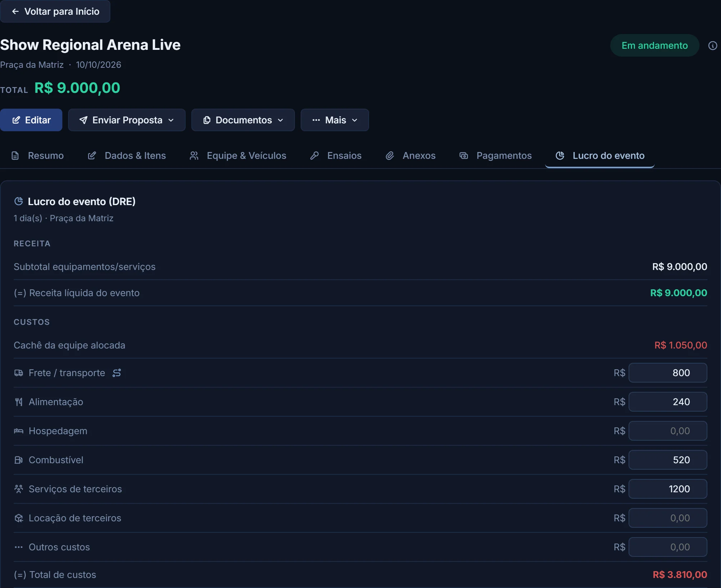
Task: Focus the Serviços de terceiros amount field
Action: coord(668,489)
